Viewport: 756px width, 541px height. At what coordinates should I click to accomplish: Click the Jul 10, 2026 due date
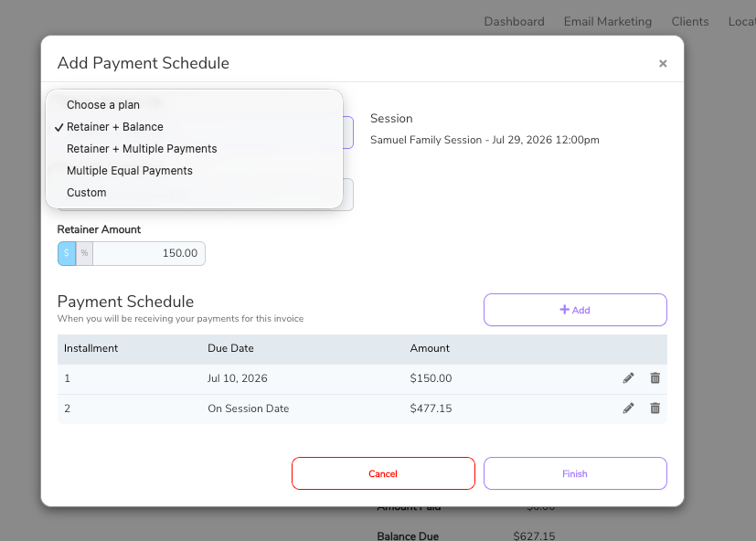(237, 378)
